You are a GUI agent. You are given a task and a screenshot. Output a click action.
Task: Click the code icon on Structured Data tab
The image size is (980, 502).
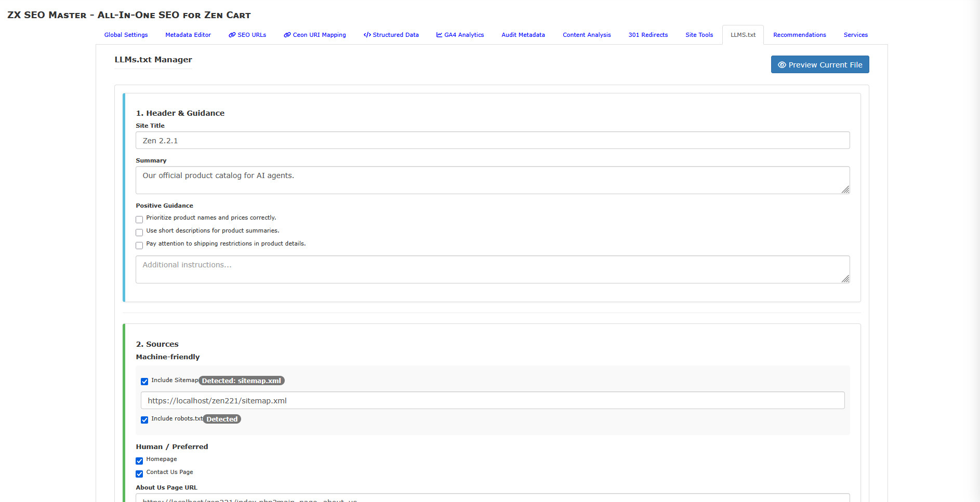click(x=367, y=35)
